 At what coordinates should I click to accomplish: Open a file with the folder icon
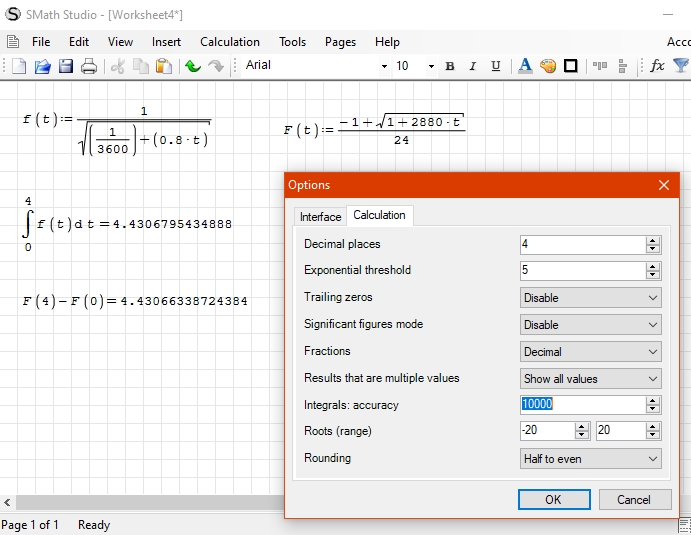[x=42, y=66]
